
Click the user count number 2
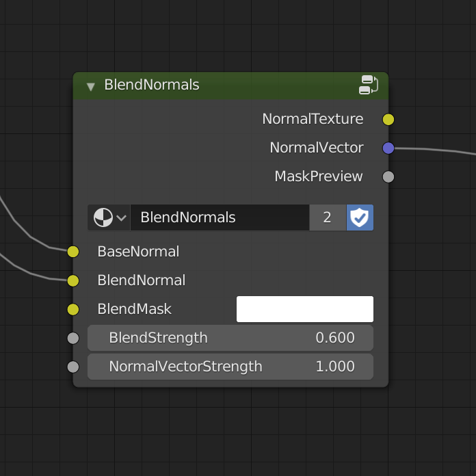[327, 217]
